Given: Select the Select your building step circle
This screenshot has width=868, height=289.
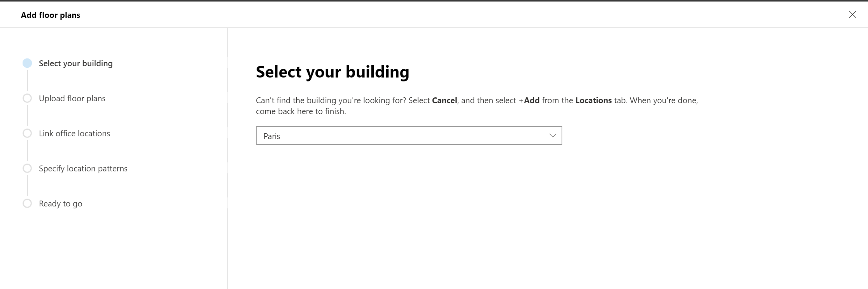Looking at the screenshot, I should point(27,63).
